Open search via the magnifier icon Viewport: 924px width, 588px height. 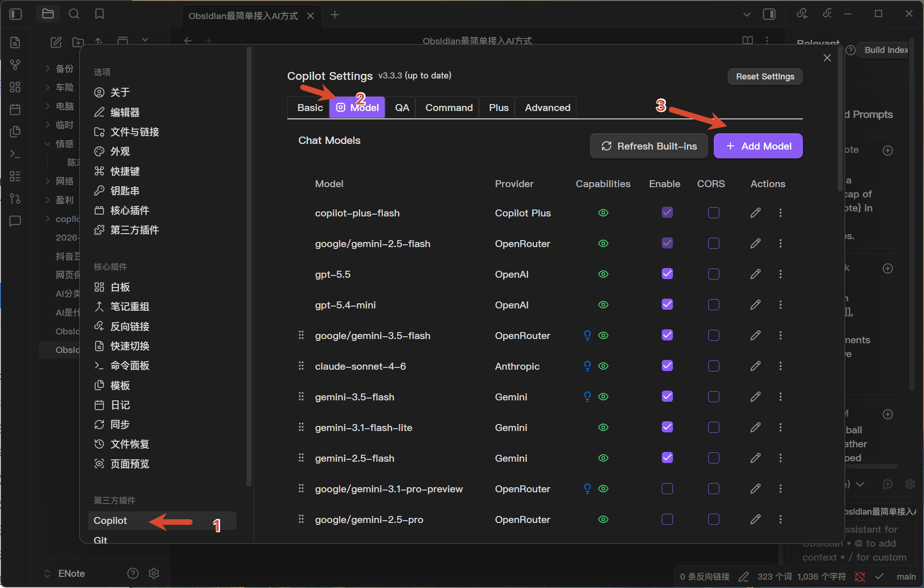point(74,14)
